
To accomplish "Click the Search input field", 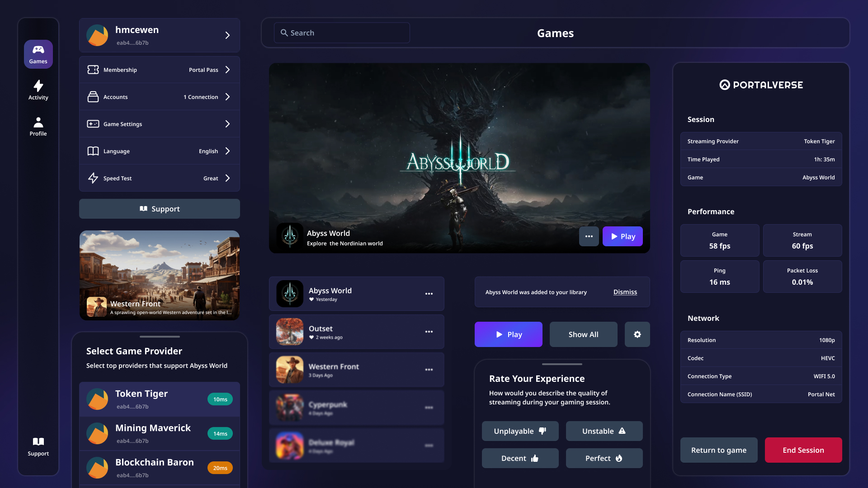I will [342, 32].
